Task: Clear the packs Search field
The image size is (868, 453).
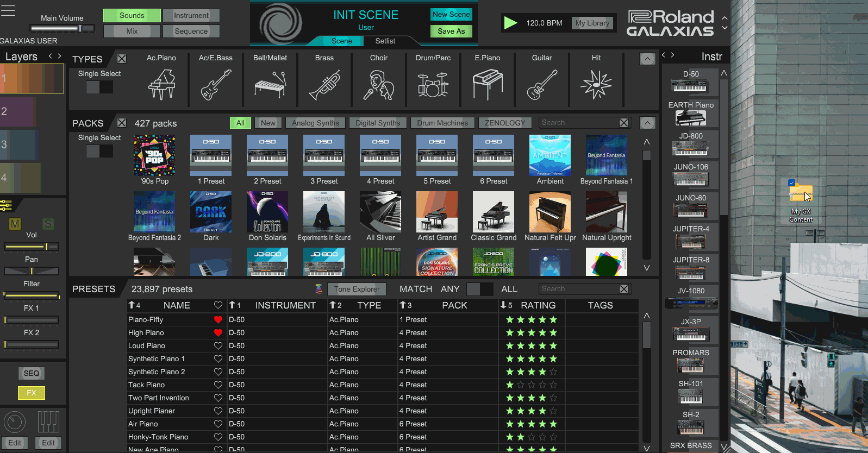Action: click(624, 123)
